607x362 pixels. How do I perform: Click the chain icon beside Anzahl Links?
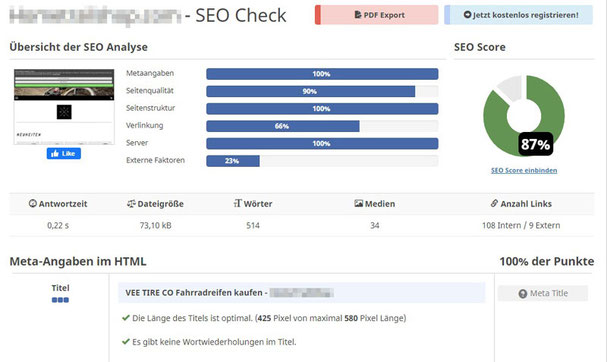point(494,203)
